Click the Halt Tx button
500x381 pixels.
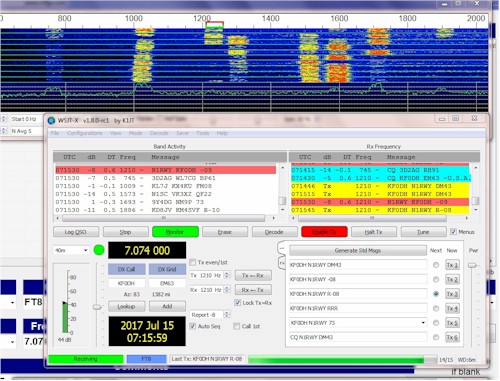pyautogui.click(x=374, y=232)
